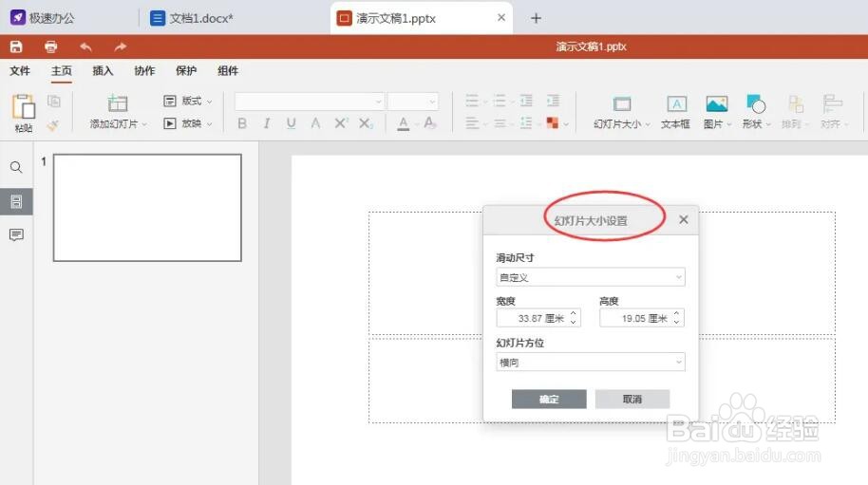868x485 pixels.
Task: Decrease the width value with down arrow
Action: (x=573, y=322)
